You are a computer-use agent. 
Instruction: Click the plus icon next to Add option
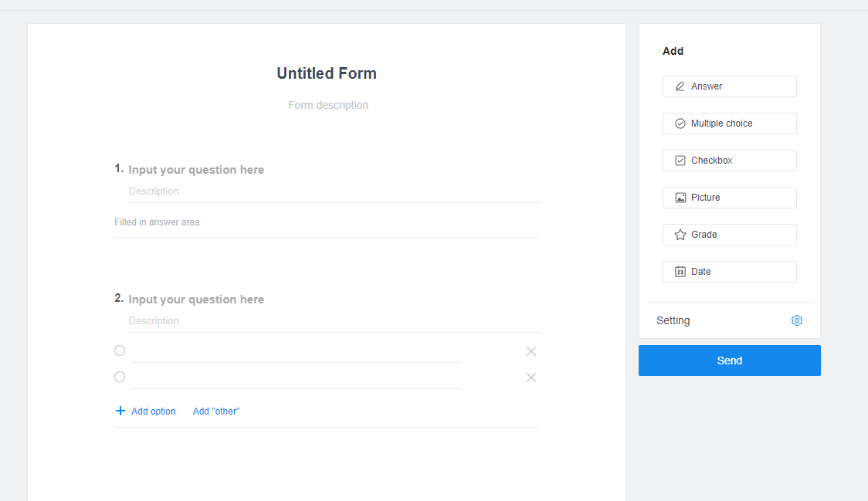tap(120, 411)
